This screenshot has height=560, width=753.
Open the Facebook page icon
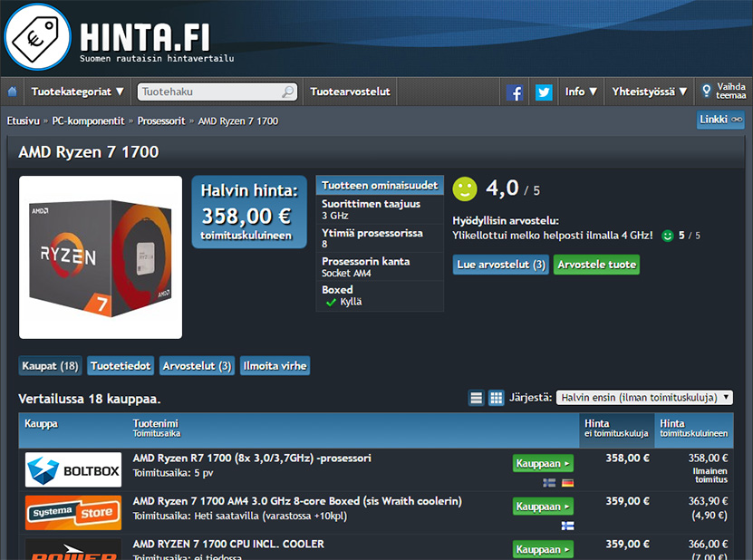(515, 92)
